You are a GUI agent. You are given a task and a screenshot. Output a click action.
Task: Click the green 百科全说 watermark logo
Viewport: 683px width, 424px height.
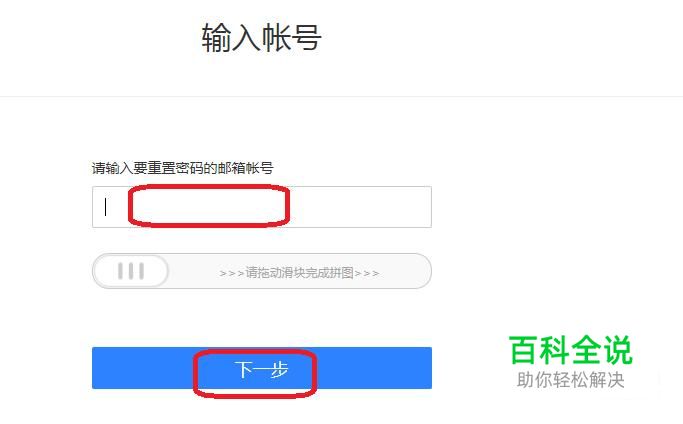(x=571, y=350)
